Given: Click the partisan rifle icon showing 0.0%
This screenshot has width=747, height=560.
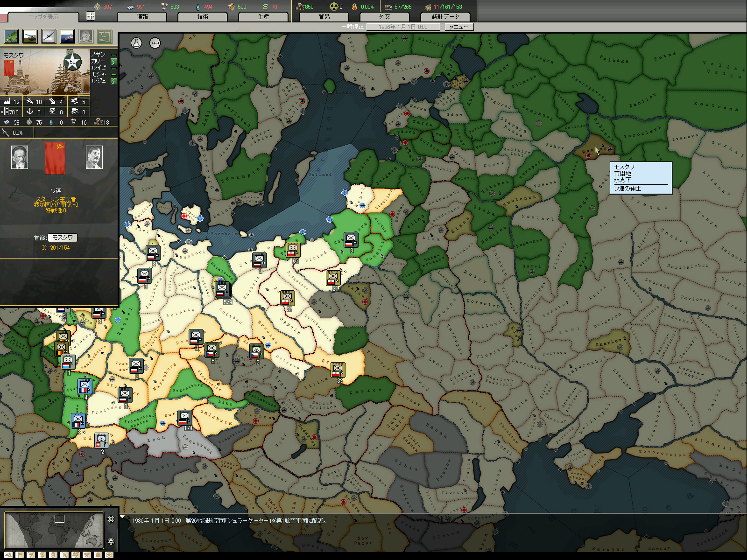Looking at the screenshot, I should 6,133.
